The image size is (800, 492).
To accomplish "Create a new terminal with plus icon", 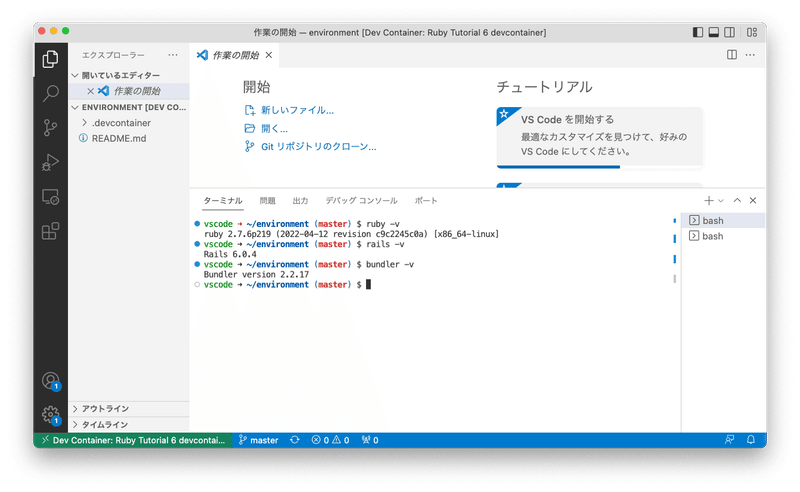I will (709, 201).
